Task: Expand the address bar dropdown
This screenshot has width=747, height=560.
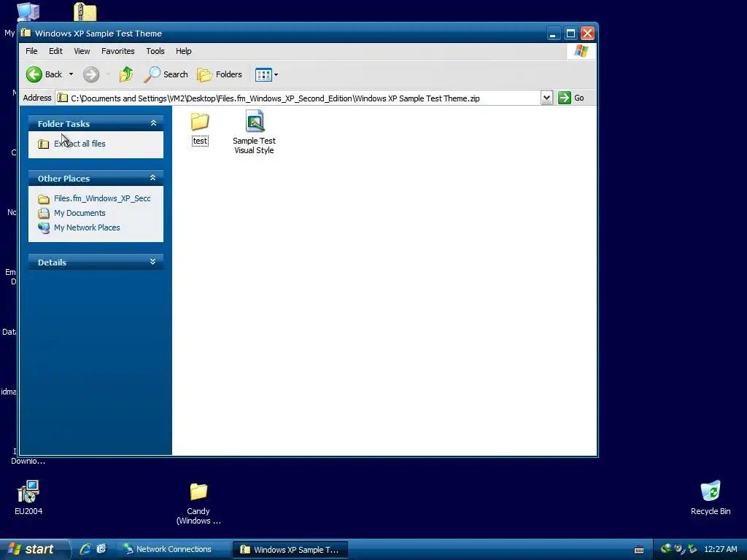Action: 546,98
